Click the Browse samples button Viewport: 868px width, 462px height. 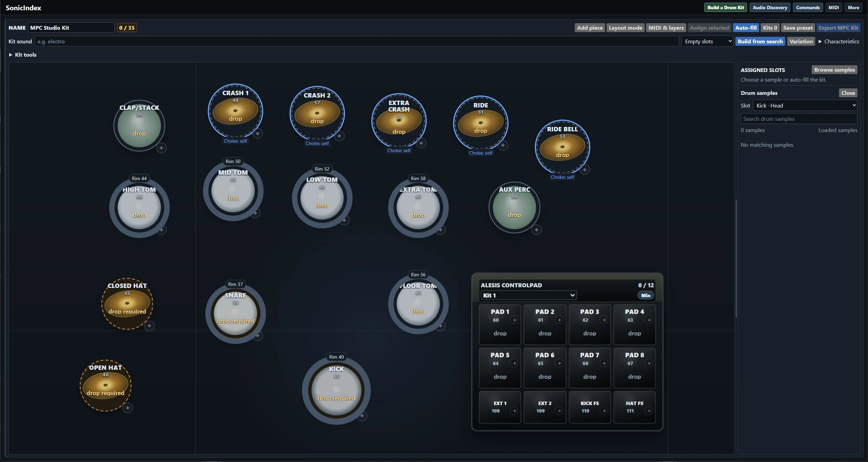[x=834, y=70]
